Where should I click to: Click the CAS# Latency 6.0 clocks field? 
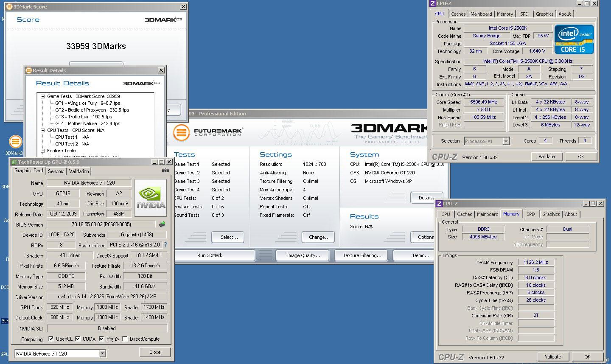click(x=536, y=277)
